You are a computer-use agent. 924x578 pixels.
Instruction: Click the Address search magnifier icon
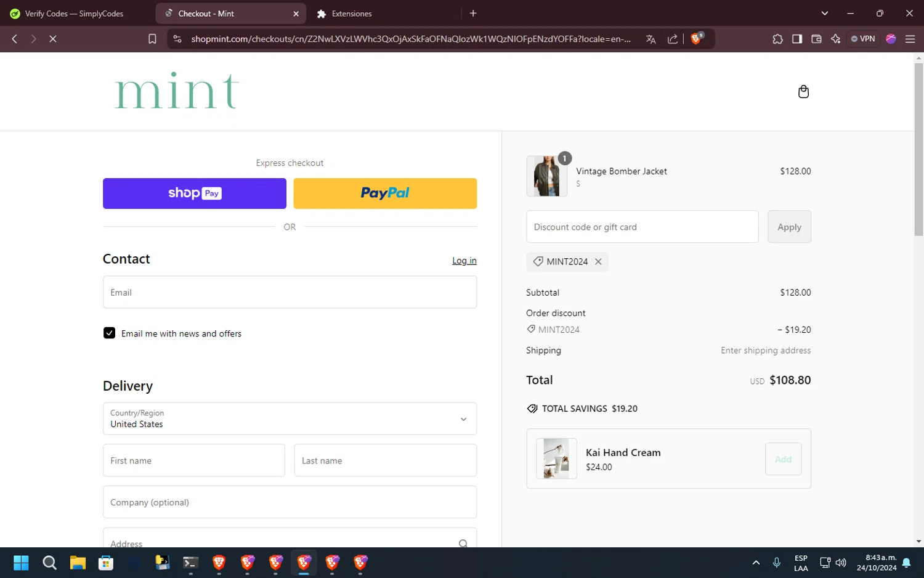(463, 543)
